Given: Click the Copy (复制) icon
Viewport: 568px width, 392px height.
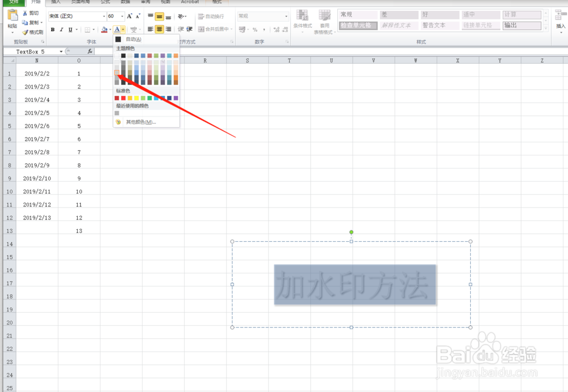Looking at the screenshot, I should coord(25,23).
